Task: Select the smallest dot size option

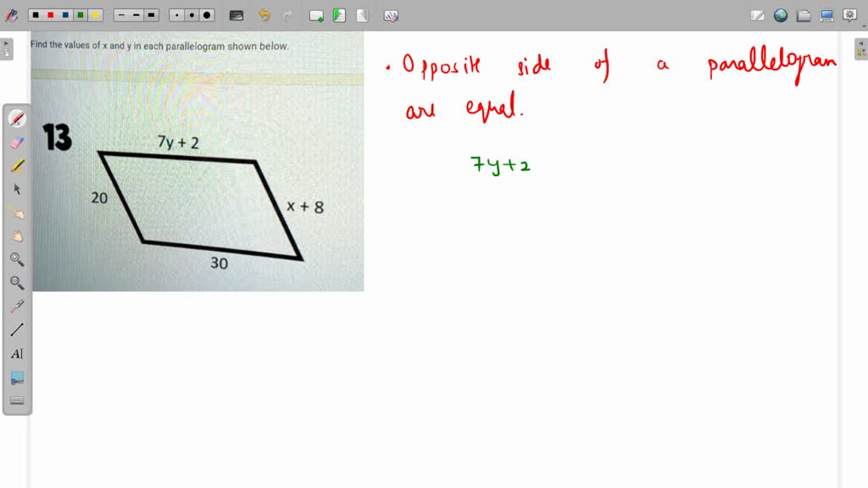Action: coord(176,14)
